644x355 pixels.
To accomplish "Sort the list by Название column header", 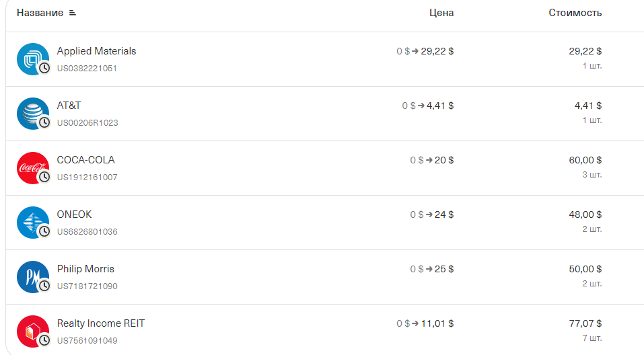I will tap(40, 13).
